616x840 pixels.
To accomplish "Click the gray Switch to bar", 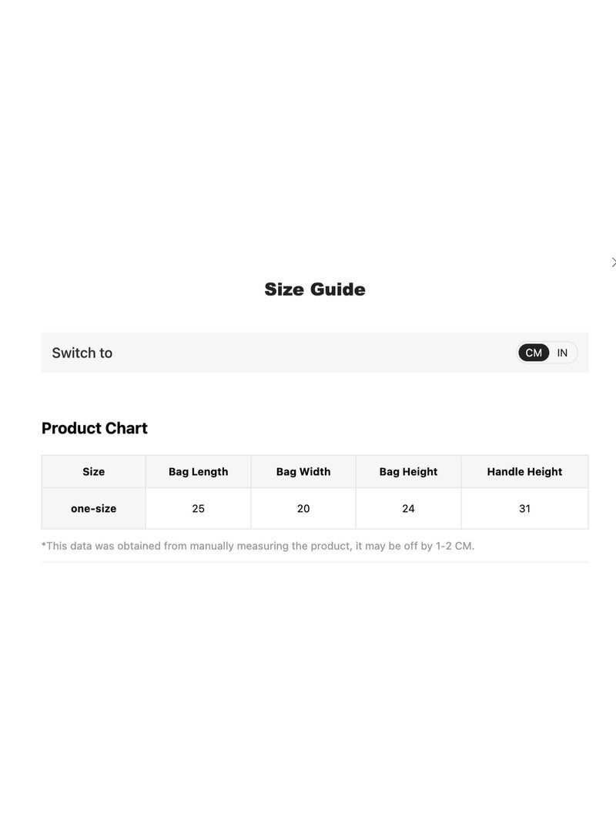I will tap(315, 353).
